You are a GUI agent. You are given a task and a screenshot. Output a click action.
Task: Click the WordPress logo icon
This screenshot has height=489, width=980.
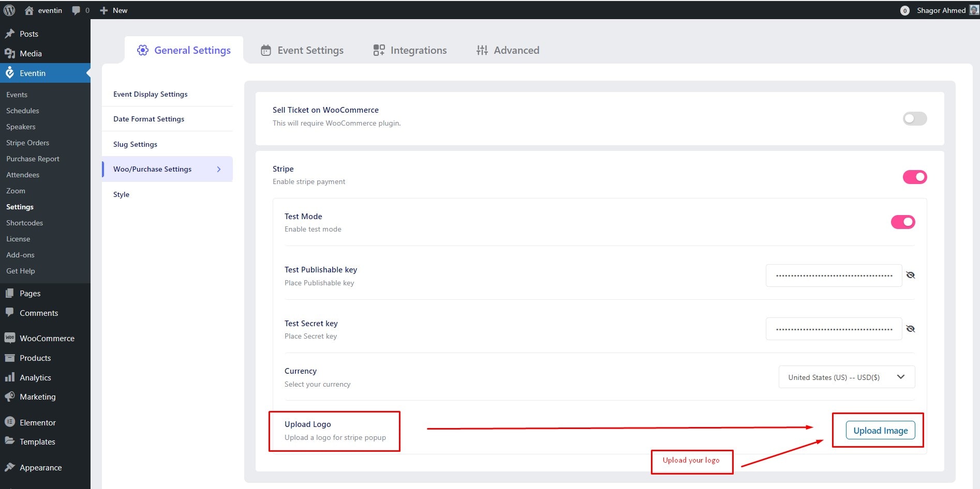9,10
